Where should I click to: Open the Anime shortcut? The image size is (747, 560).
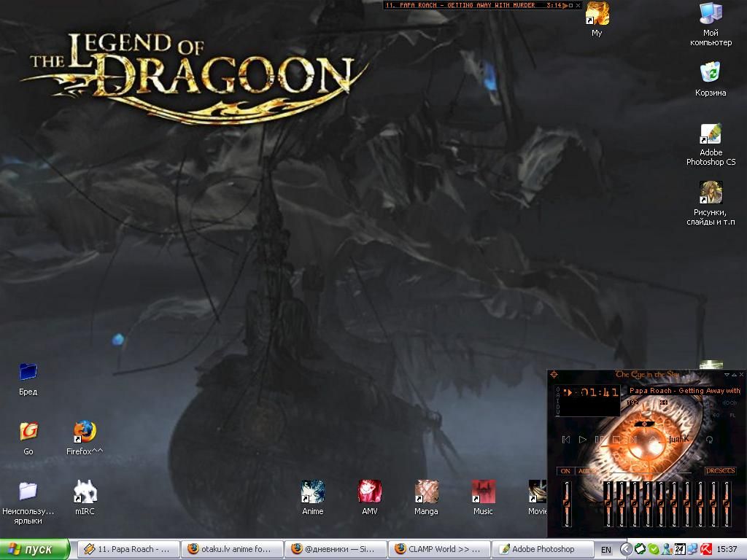point(312,498)
